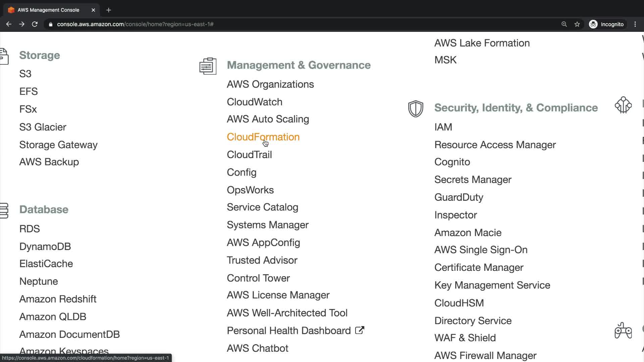Open a new browser tab
Viewport: 644px width, 362px height.
[x=108, y=10]
